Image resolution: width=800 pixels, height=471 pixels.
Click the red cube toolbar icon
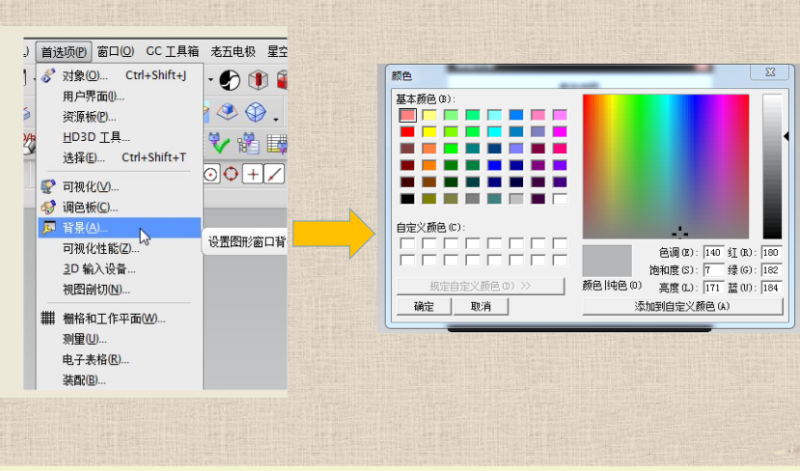click(258, 80)
